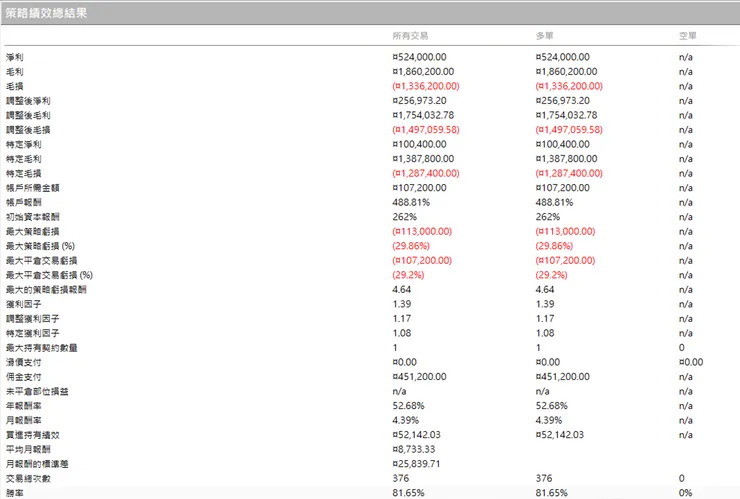
Task: Click the ¤25,839.71 standard deviation value
Action: 416,464
